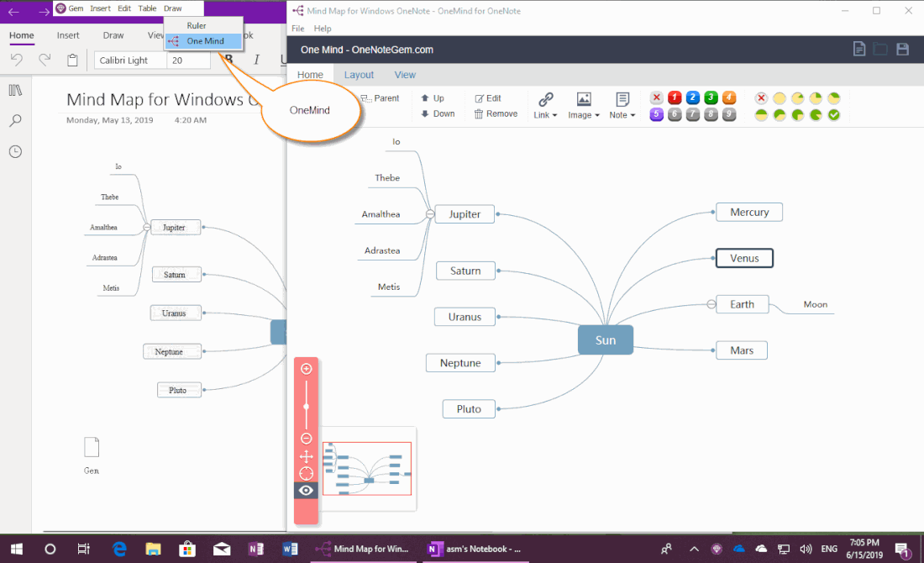Viewport: 924px width, 563px height.
Task: Open the volume control in system tray
Action: pyautogui.click(x=806, y=549)
